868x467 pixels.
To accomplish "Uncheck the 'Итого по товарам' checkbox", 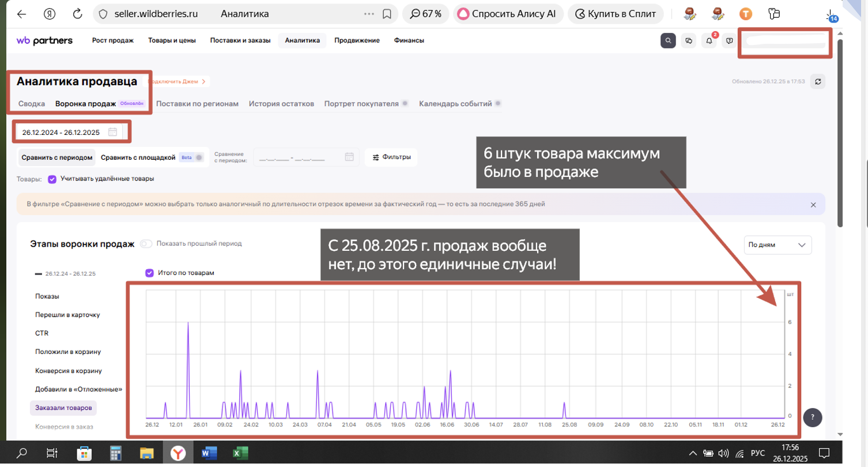I will 150,273.
